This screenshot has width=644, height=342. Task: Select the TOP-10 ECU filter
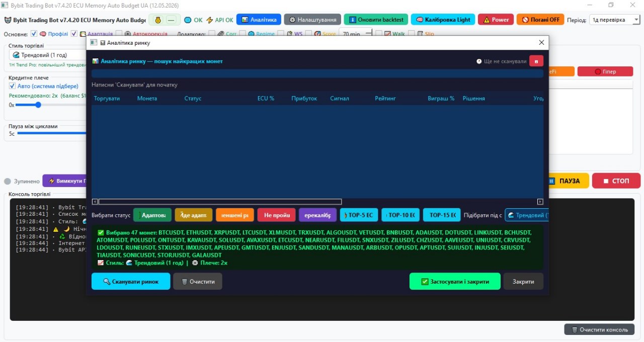click(400, 215)
